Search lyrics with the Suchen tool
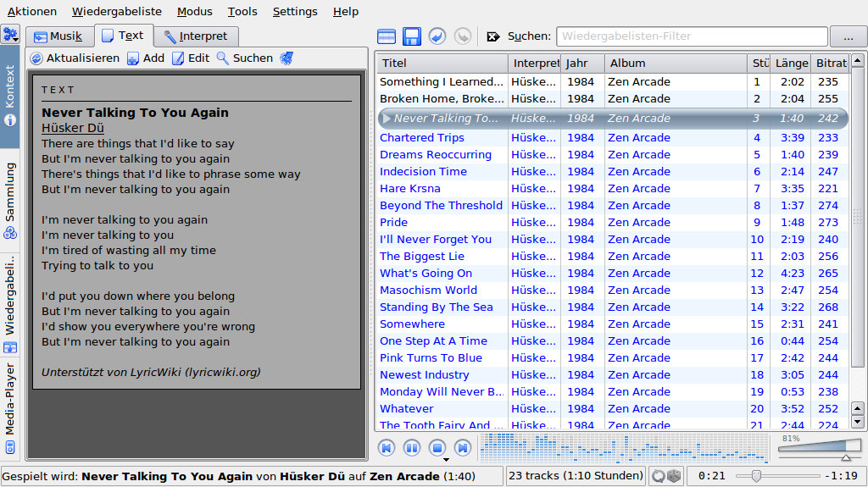This screenshot has width=868, height=487. click(x=244, y=58)
